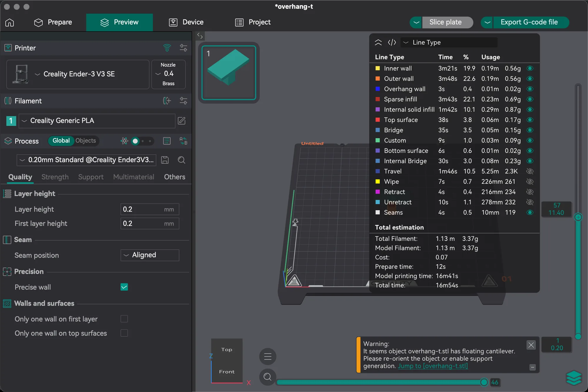
Task: Uncheck the Precise wall checkbox
Action: click(x=124, y=287)
